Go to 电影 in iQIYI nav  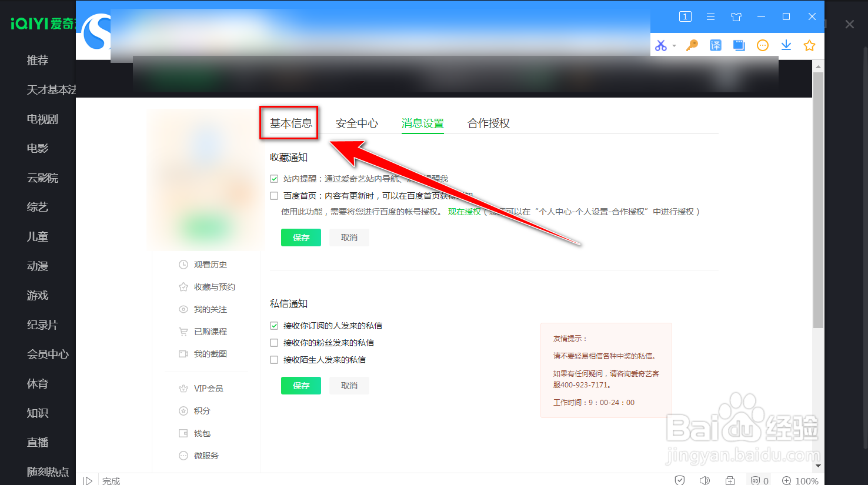[x=38, y=149]
